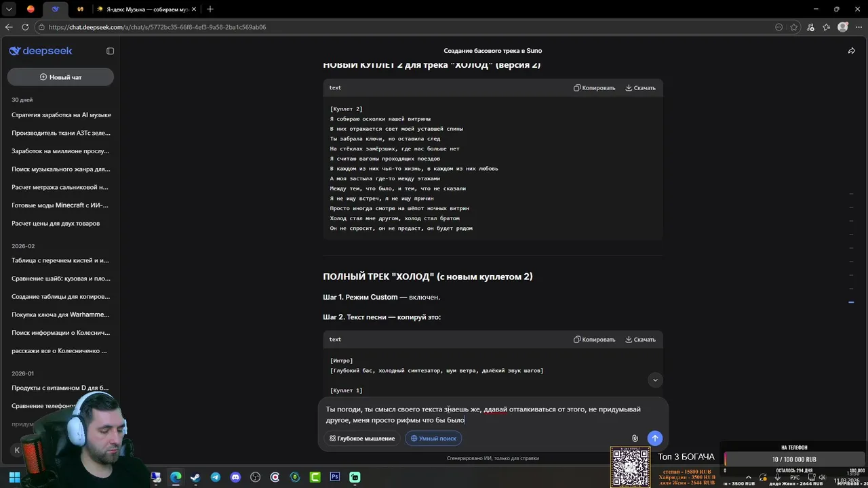
Task: Open Photoshop from the taskbar
Action: (334, 477)
